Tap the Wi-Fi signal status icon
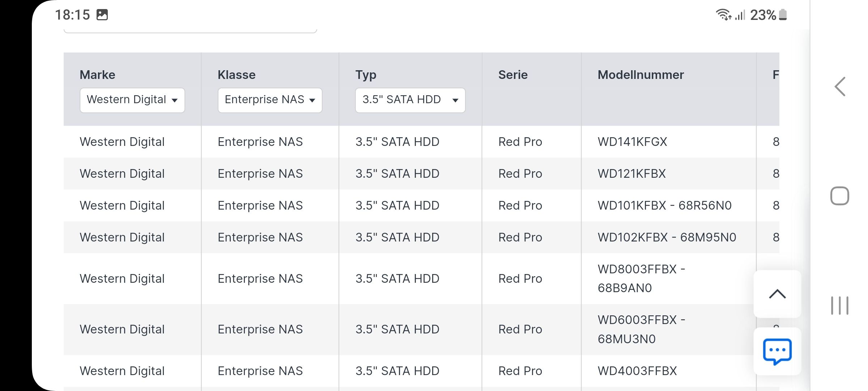868x391 pixels. pyautogui.click(x=723, y=15)
